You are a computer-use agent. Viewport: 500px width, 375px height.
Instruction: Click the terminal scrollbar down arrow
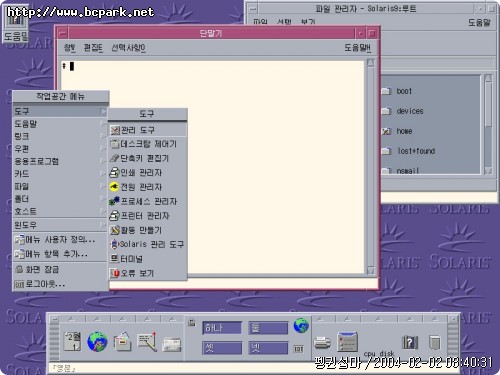(x=371, y=270)
